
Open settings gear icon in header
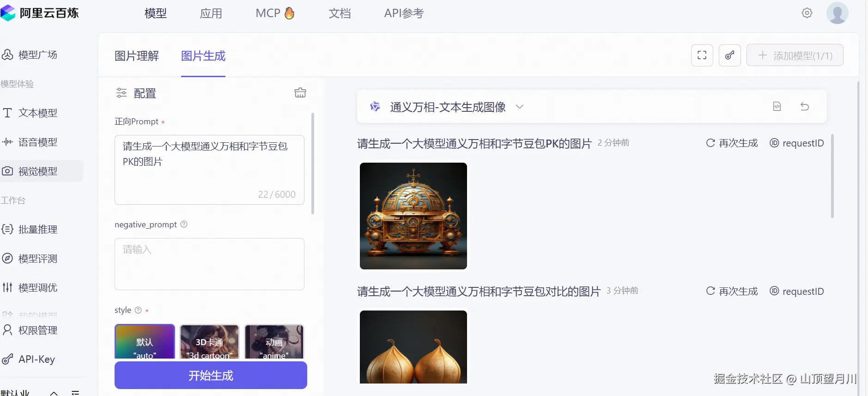pyautogui.click(x=807, y=13)
